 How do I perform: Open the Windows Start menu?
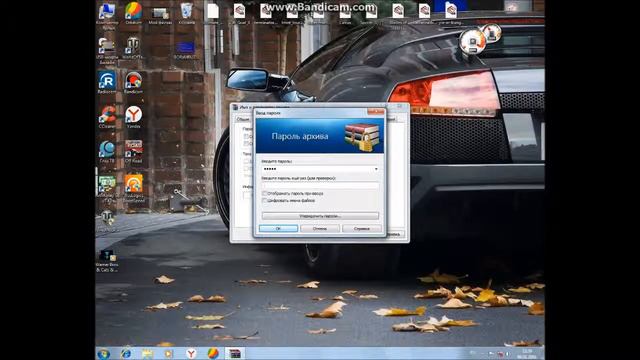click(x=104, y=353)
